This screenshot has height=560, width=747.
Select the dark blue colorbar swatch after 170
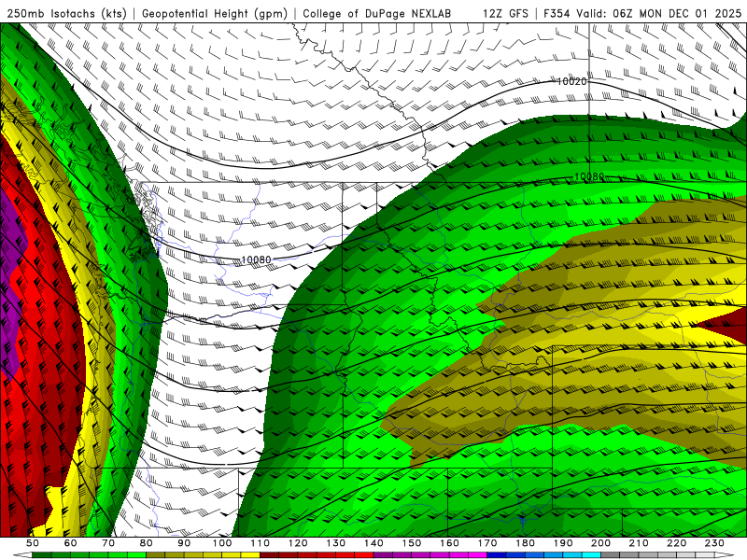497,555
